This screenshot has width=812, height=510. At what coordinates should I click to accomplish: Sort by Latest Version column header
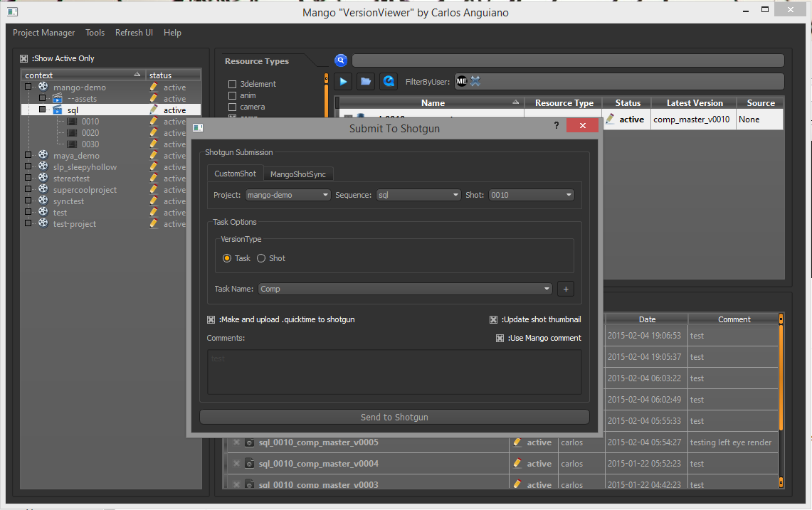coord(695,103)
